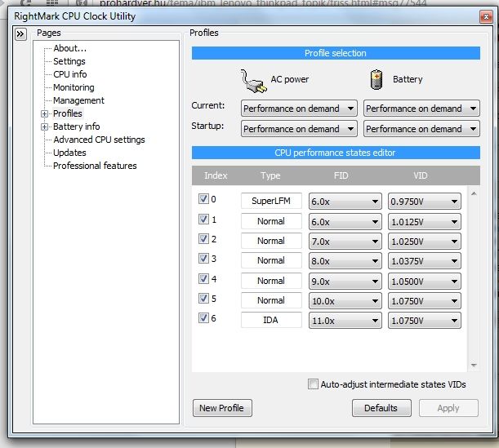Click the VID column header
Image resolution: width=499 pixels, height=448 pixels.
(420, 175)
